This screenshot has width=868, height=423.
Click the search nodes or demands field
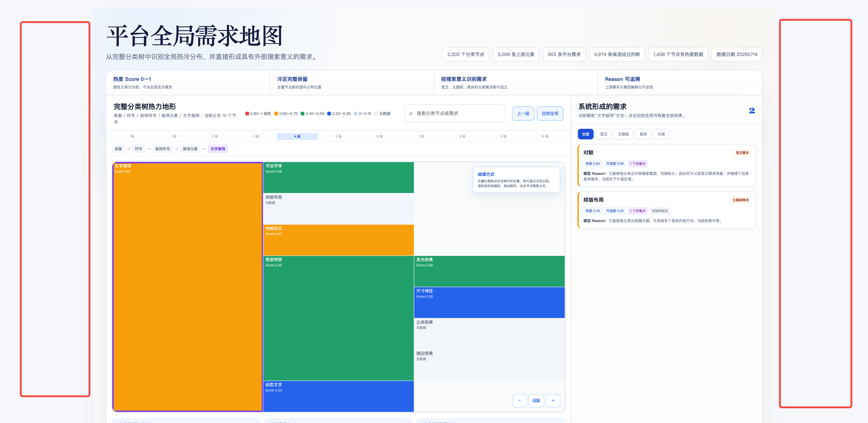point(455,113)
